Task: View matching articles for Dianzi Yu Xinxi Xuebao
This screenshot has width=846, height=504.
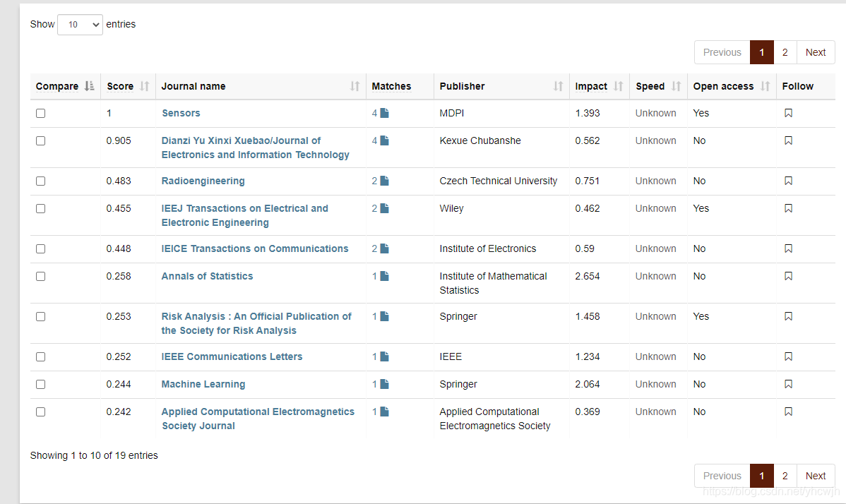Action: click(x=384, y=140)
